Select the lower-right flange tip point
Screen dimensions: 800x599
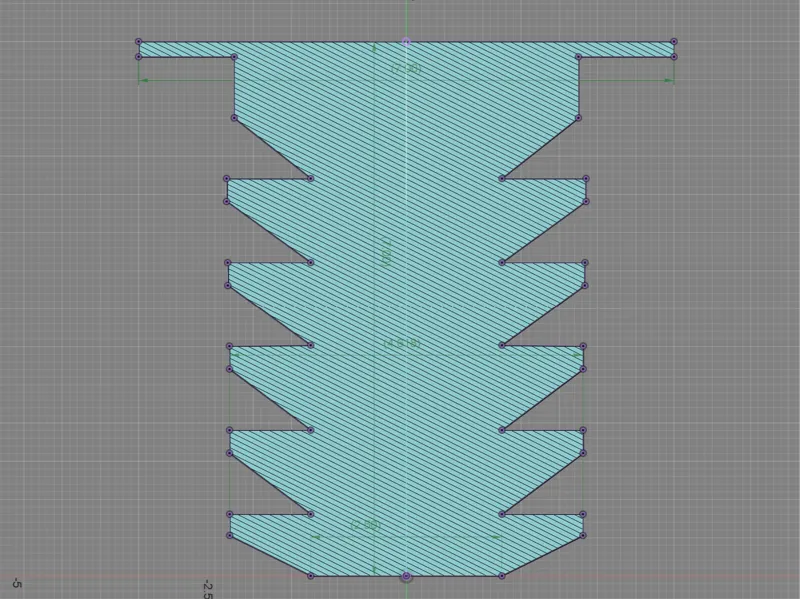[674, 57]
